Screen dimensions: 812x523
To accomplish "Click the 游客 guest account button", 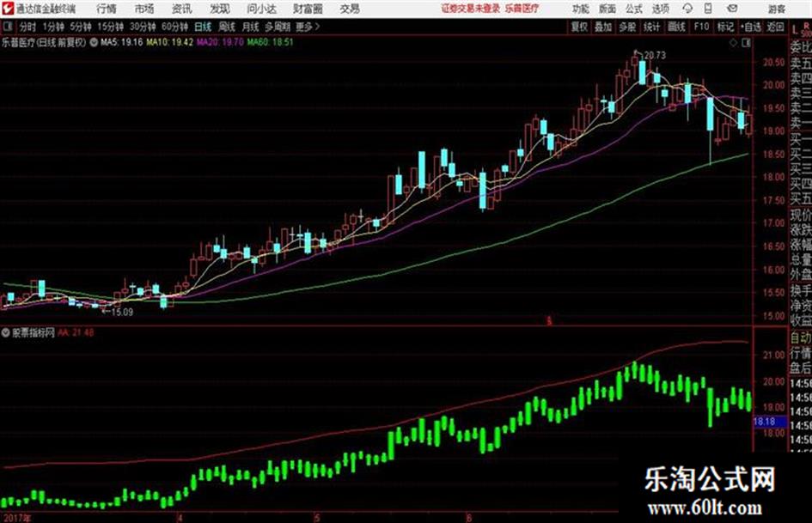I will 776,9.
